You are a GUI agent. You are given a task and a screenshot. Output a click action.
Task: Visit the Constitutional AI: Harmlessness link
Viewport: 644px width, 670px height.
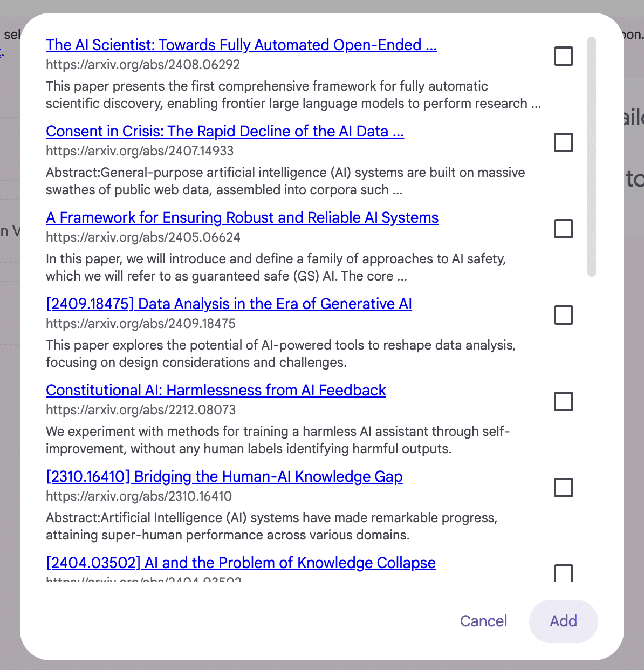[216, 390]
